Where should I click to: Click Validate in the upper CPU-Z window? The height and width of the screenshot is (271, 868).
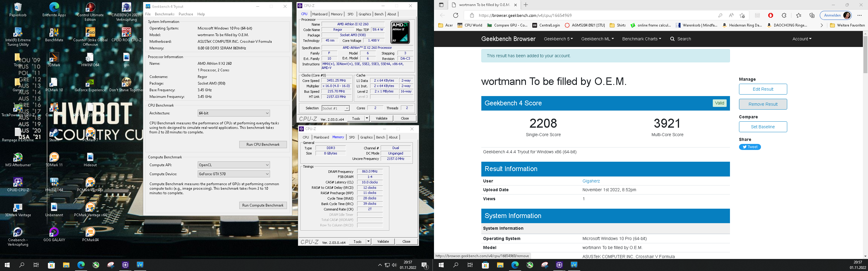click(x=382, y=118)
